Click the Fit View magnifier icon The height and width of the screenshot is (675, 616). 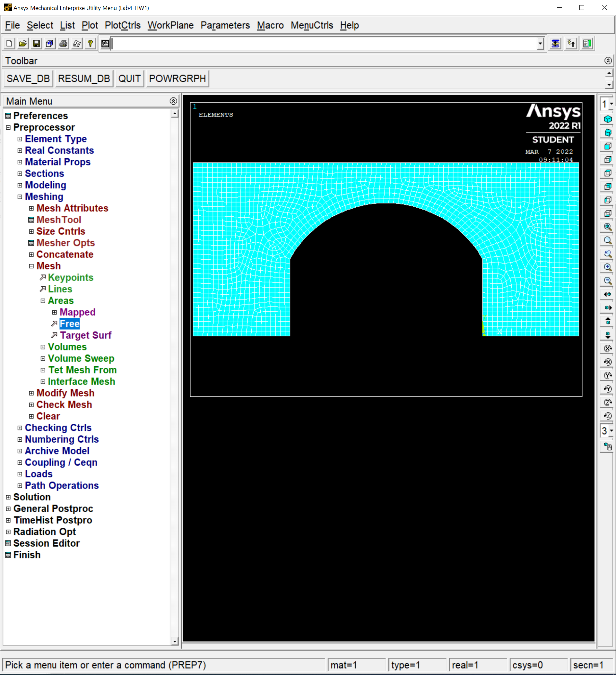click(x=608, y=227)
